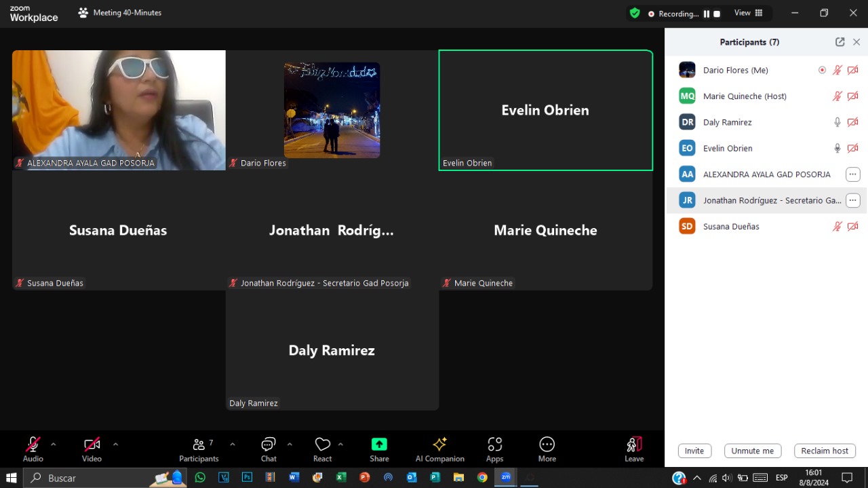Open the Apps icon in toolbar

point(494,445)
